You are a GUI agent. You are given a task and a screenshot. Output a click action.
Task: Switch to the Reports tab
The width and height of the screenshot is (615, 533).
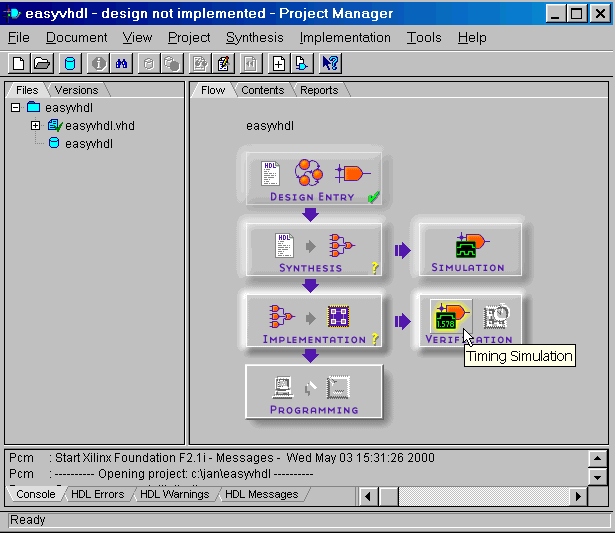point(319,90)
